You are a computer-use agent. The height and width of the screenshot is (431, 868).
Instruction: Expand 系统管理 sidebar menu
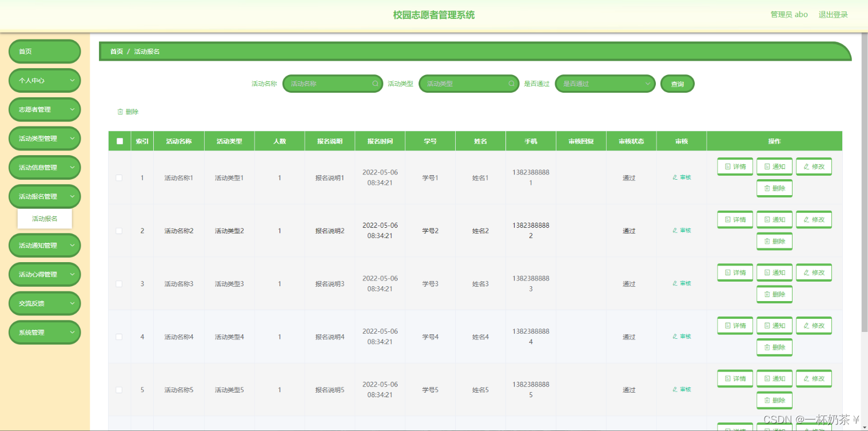pyautogui.click(x=45, y=333)
